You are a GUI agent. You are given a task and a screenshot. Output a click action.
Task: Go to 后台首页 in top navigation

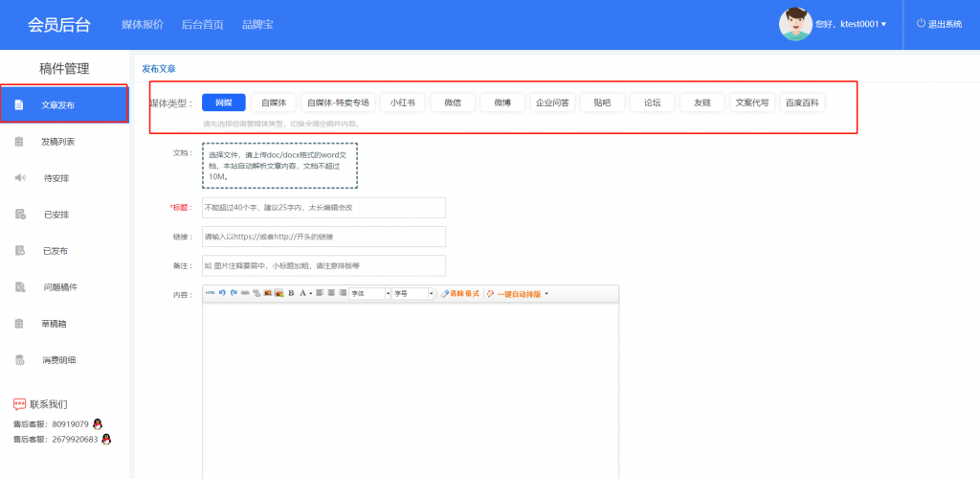[x=203, y=24]
